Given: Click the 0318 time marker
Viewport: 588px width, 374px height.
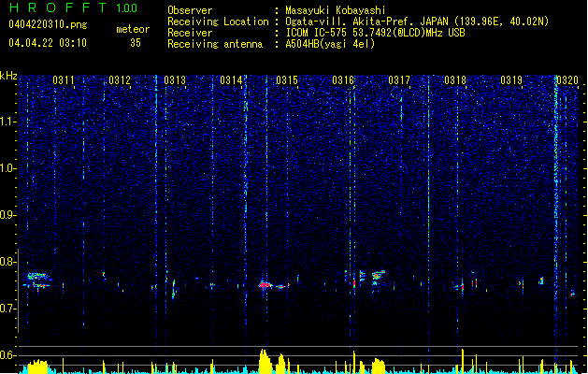Looking at the screenshot, I should coord(455,80).
